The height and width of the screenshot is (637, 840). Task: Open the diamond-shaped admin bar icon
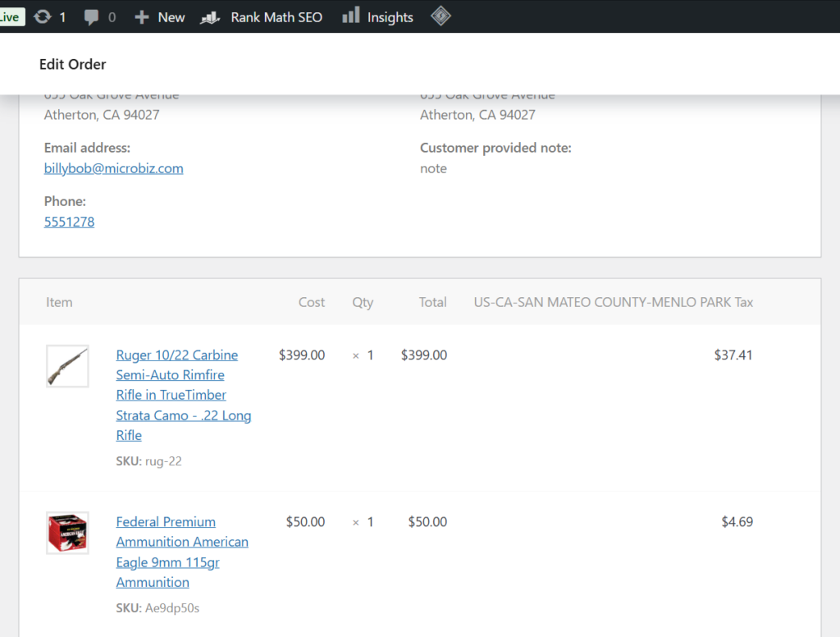pyautogui.click(x=441, y=16)
